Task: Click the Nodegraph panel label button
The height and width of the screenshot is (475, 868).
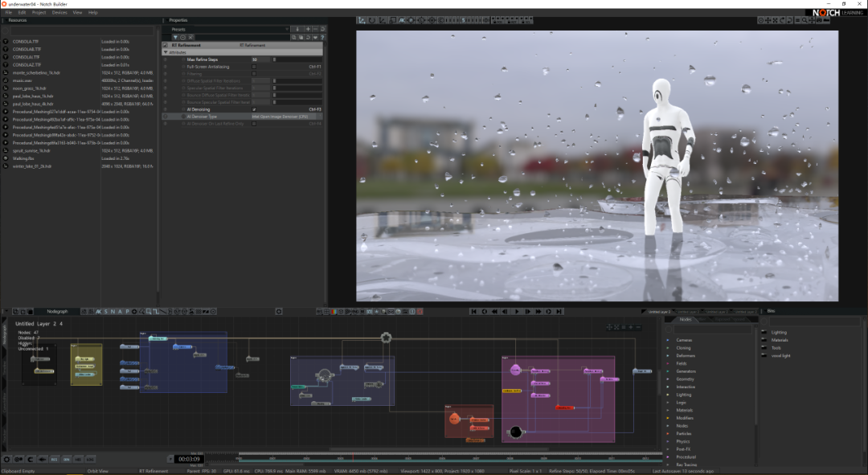Action: (57, 312)
